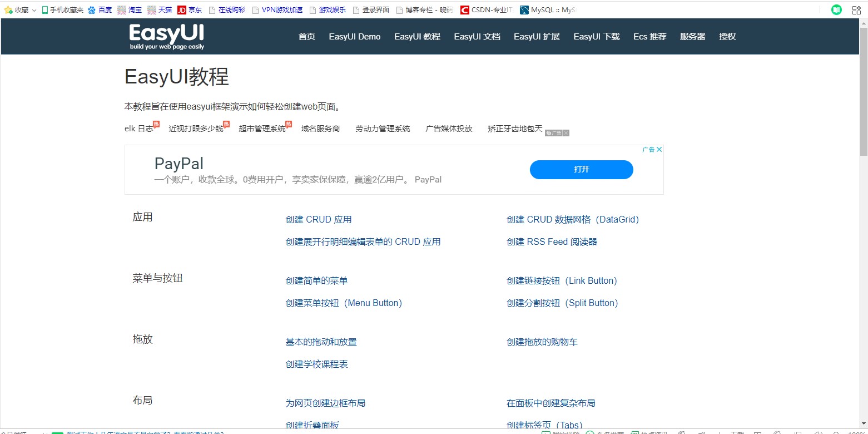Click the scrollbar down arrow
Screen dimensions: 868x434
coord(864,423)
